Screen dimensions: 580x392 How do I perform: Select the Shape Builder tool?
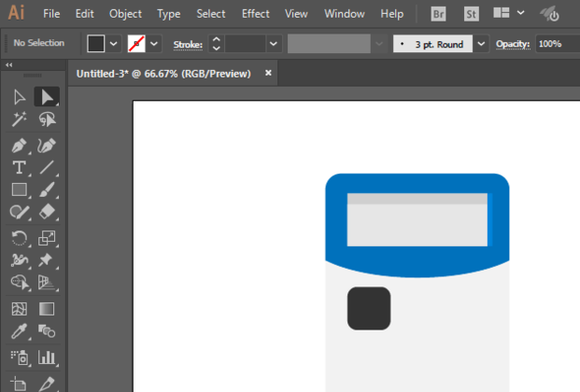pyautogui.click(x=20, y=283)
